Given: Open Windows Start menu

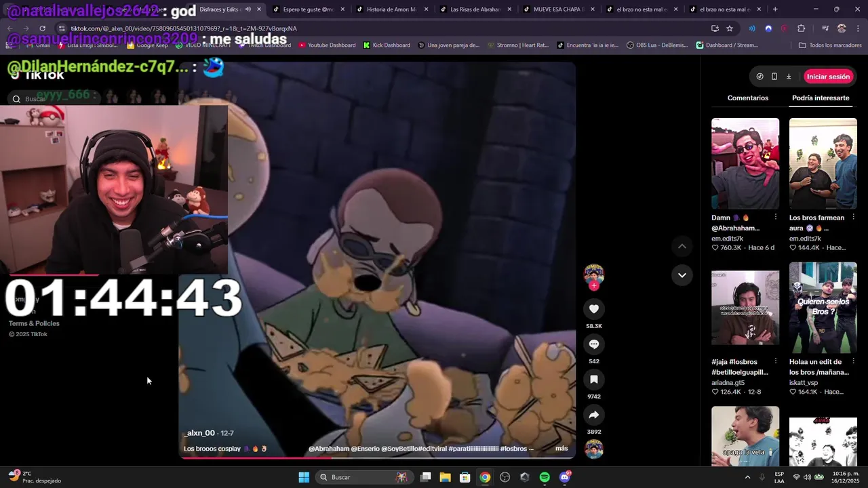Looking at the screenshot, I should tap(304, 477).
